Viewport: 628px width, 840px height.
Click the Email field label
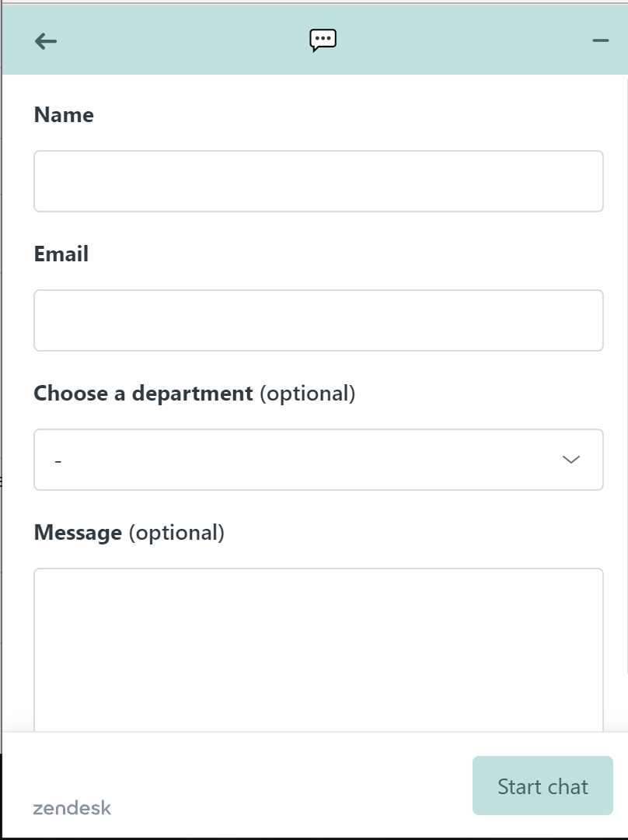61,254
